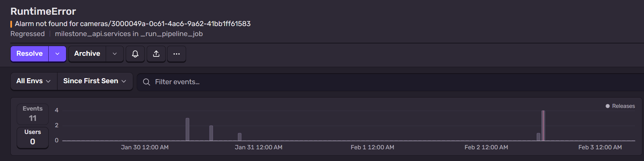Toggle the Events 11 chart series
The height and width of the screenshot is (161, 644).
pos(33,114)
